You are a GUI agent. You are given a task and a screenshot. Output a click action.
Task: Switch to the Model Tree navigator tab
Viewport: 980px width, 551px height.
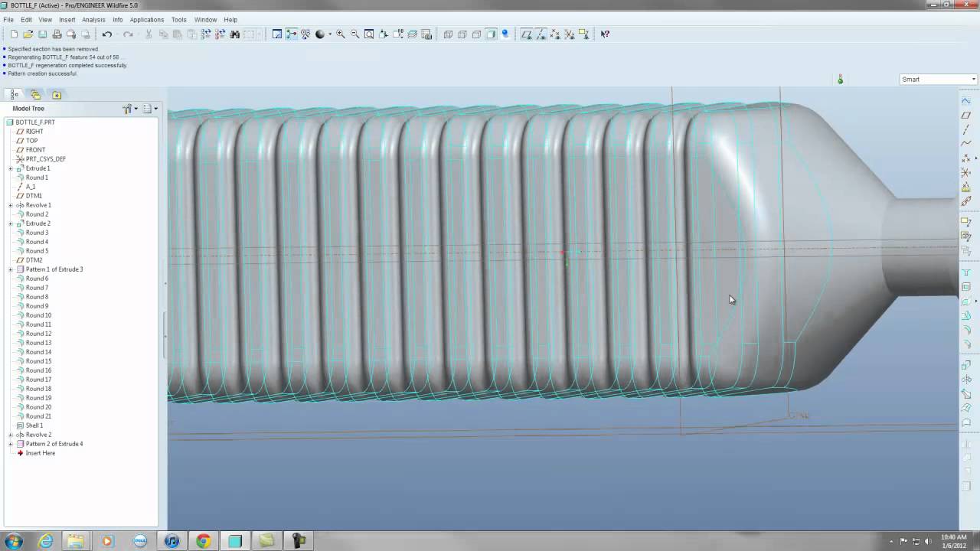point(15,95)
